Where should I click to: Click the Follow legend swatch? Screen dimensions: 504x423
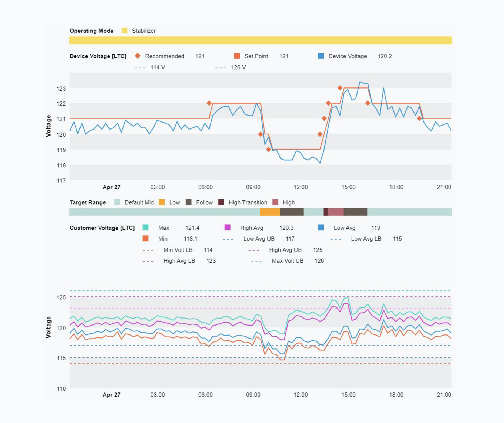[189, 202]
